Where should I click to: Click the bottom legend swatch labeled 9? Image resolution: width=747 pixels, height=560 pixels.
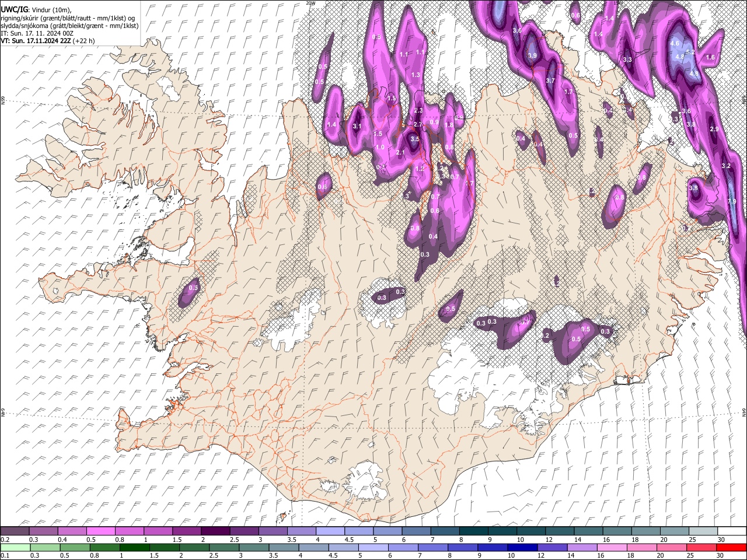pyautogui.click(x=492, y=547)
